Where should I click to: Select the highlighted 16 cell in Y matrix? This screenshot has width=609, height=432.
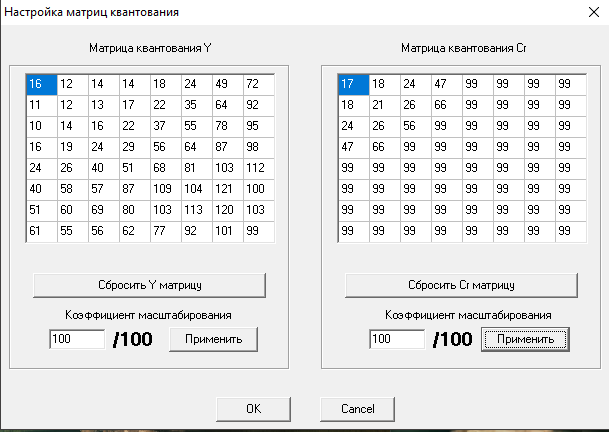(x=42, y=85)
